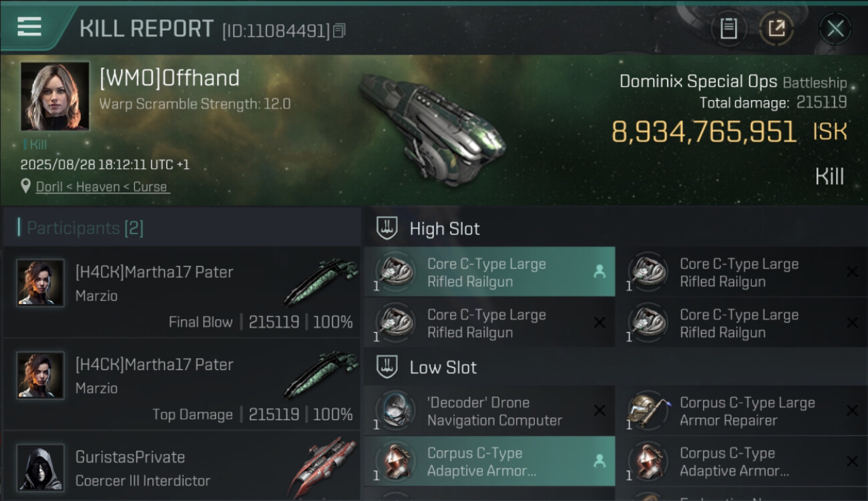Click the Corpus C-Type Large Armor Repairer icon
This screenshot has width=868, height=501.
coord(648,411)
